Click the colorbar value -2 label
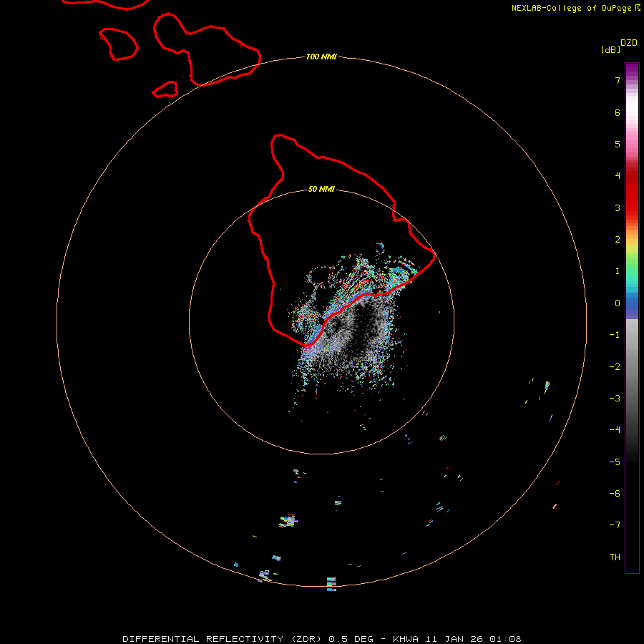 (615, 367)
